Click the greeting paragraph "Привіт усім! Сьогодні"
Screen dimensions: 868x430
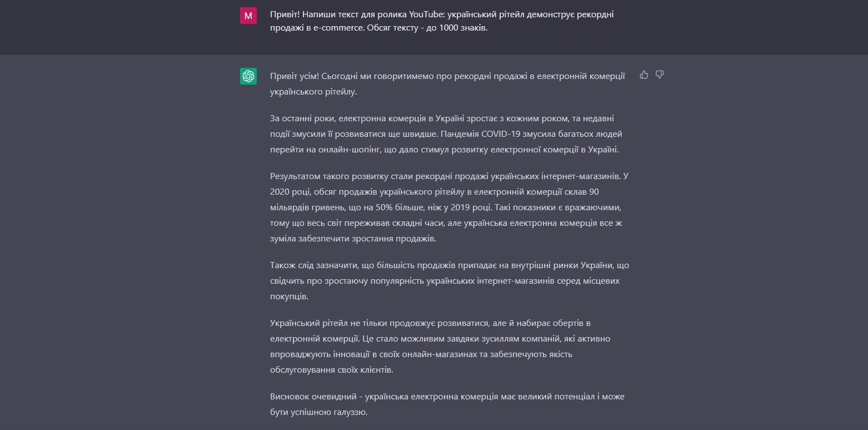[x=447, y=83]
